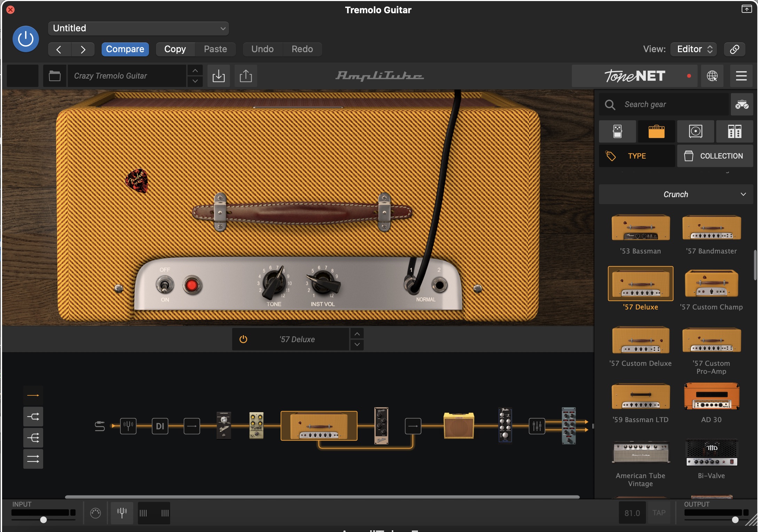758x532 pixels.
Task: Select second split signal chain routing
Action: 33,417
